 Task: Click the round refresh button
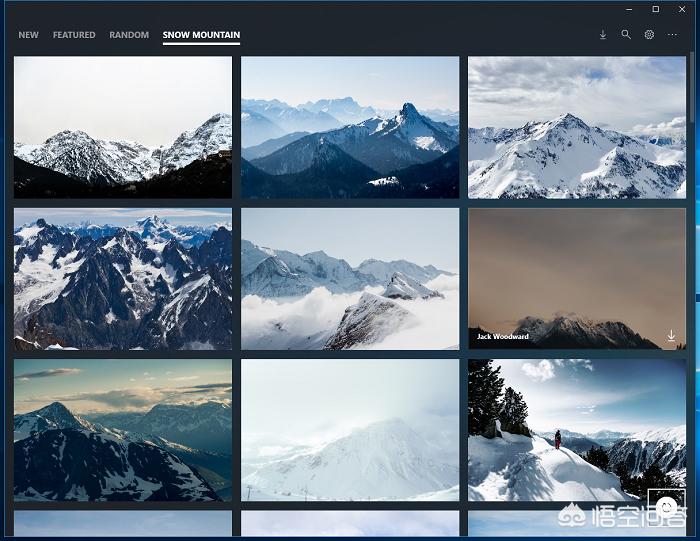point(667,507)
